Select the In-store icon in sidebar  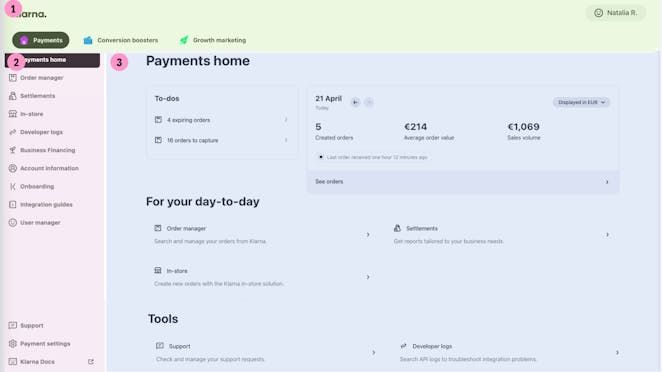[13, 114]
